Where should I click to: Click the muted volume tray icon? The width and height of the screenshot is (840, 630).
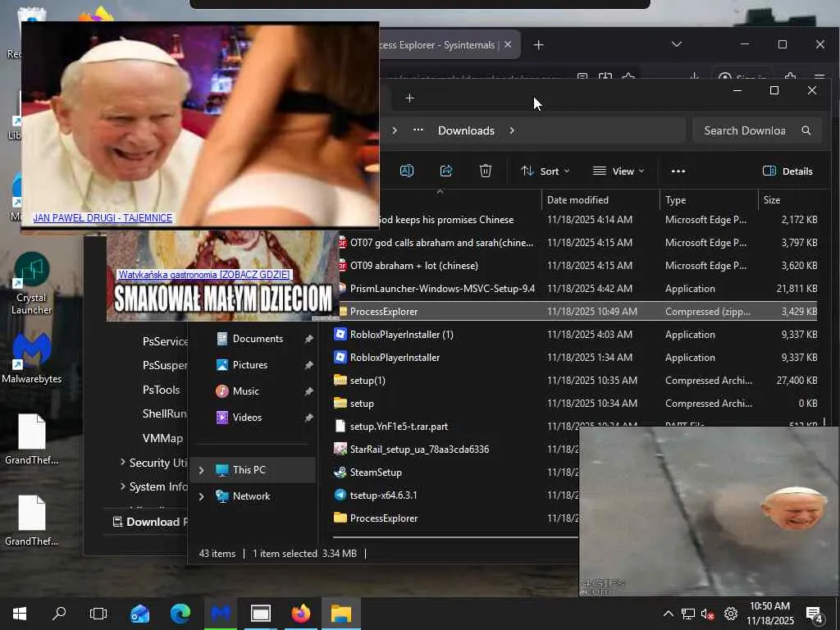(708, 614)
